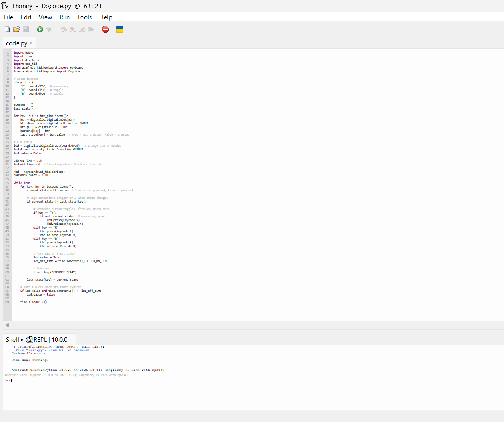Click the 'DEBOUNCE_DELAY = 0.05' line
The height and width of the screenshot is (422, 504).
coord(31,175)
